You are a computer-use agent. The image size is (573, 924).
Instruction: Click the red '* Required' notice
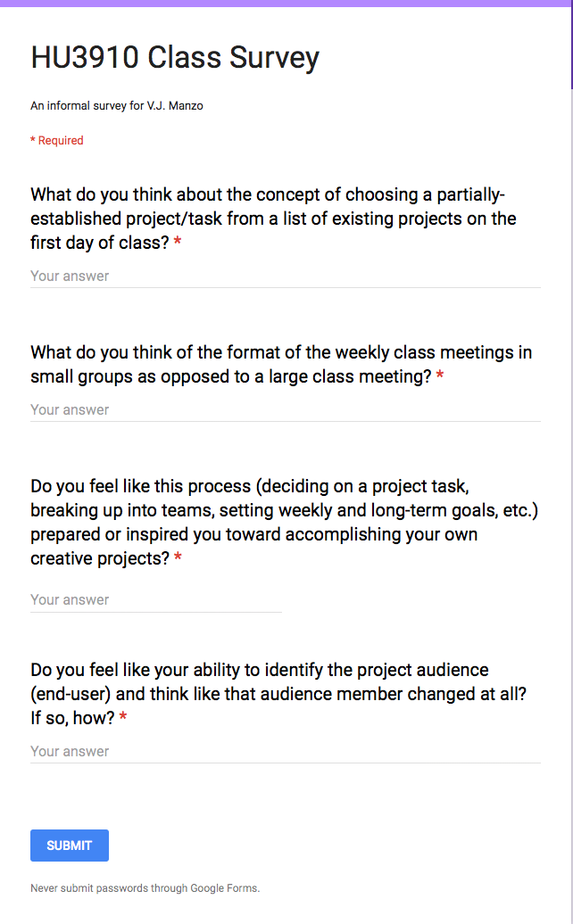point(57,140)
